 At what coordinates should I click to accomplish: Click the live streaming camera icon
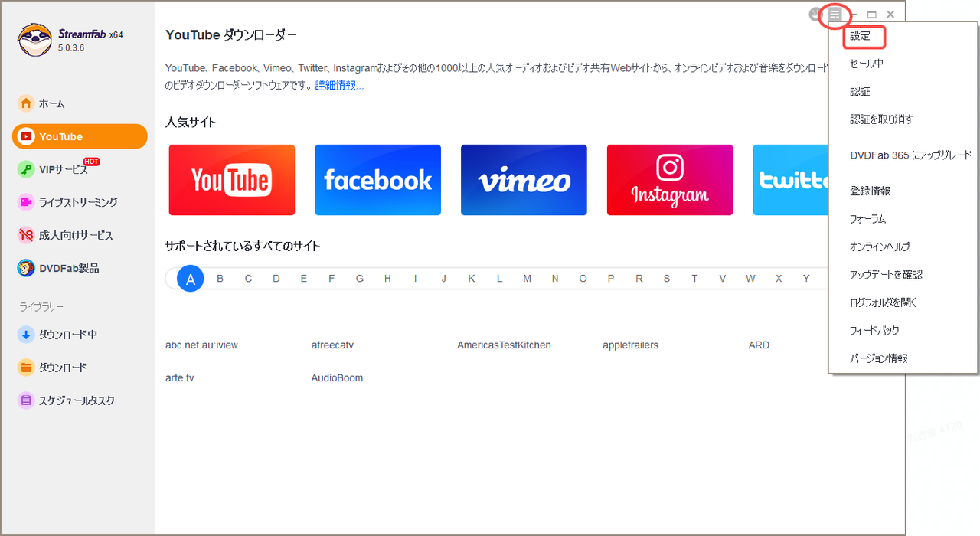tap(26, 202)
